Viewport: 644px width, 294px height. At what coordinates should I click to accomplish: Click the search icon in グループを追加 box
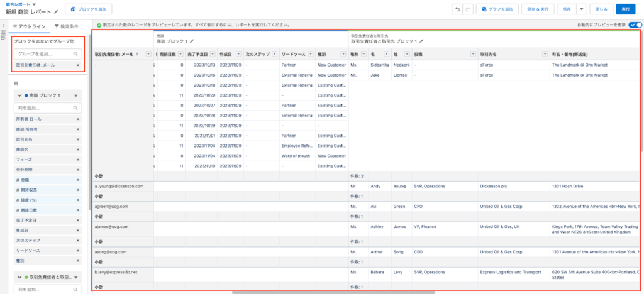(x=75, y=54)
